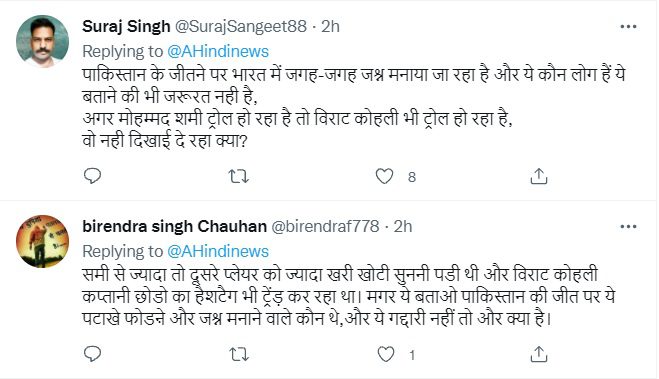Screen dimensions: 659x379
Task: Open birendra singh Chauhan's profile picture
Action: [x=42, y=241]
